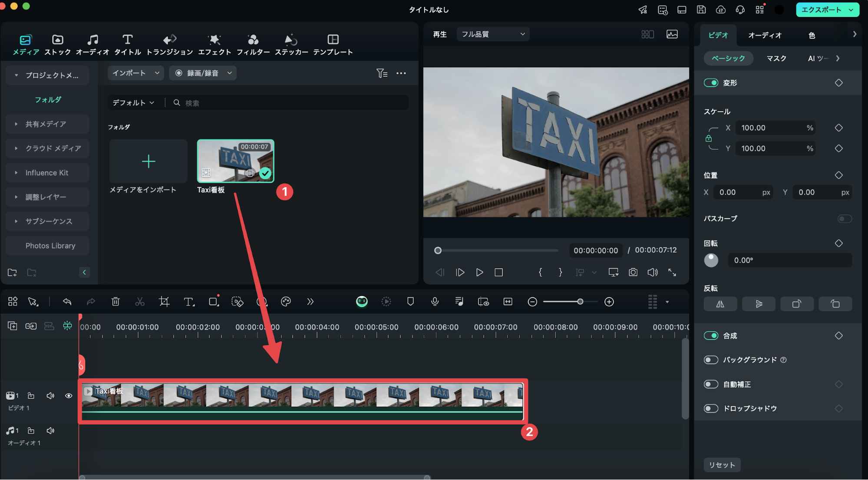
Task: Click the timeline zoom slider handle
Action: pos(580,302)
